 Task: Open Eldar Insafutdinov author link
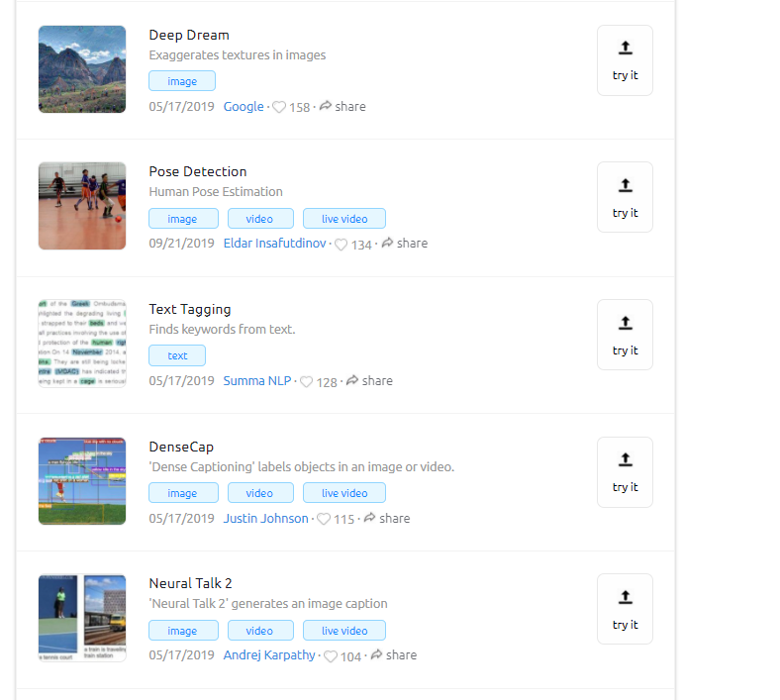click(x=274, y=244)
